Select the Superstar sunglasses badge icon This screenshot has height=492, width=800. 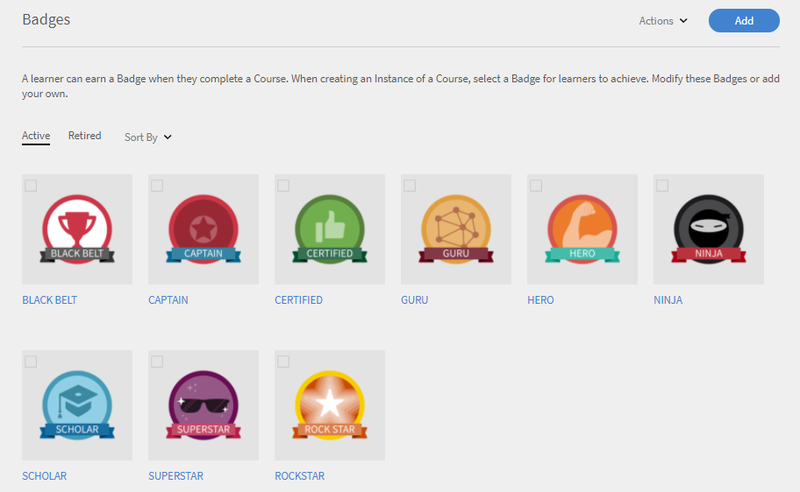point(203,405)
